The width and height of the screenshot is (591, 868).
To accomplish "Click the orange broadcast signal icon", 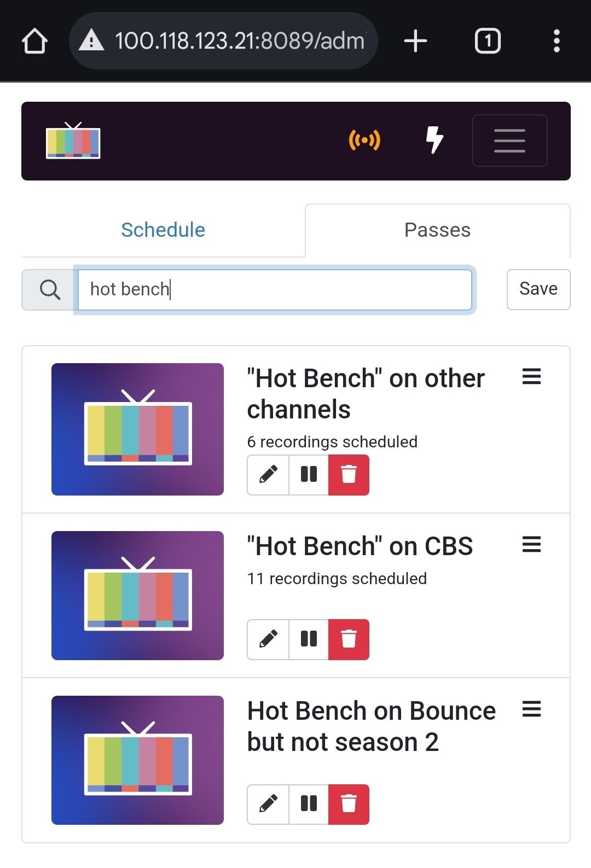I will (364, 141).
